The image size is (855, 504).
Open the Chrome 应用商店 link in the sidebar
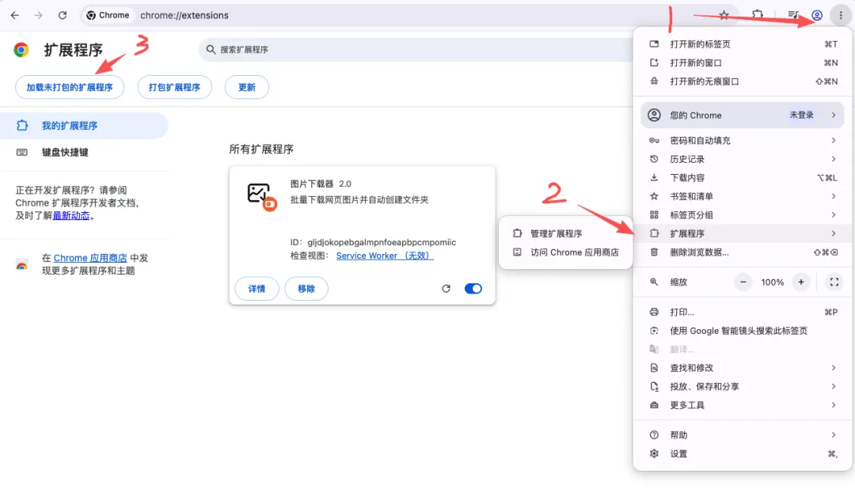(x=90, y=258)
